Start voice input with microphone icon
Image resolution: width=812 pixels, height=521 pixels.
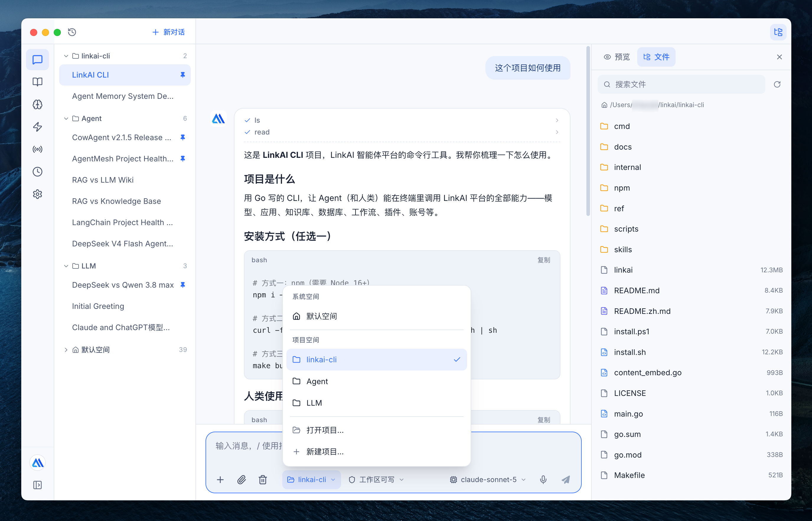point(543,480)
